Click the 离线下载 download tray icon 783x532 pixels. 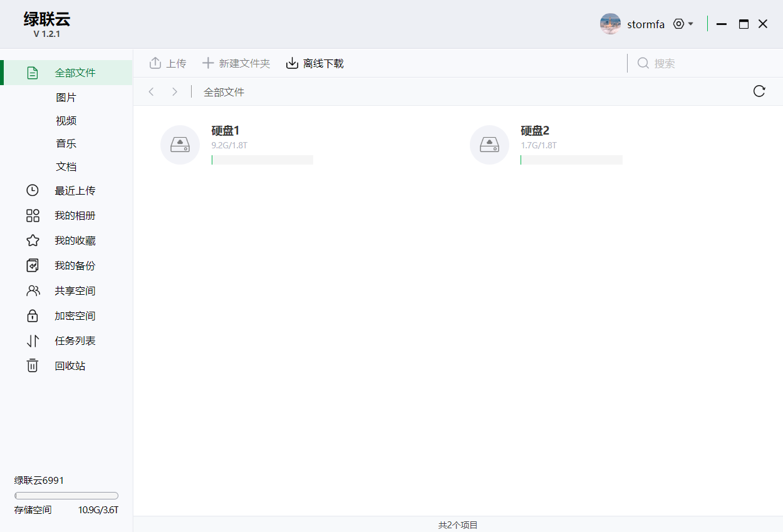click(292, 63)
